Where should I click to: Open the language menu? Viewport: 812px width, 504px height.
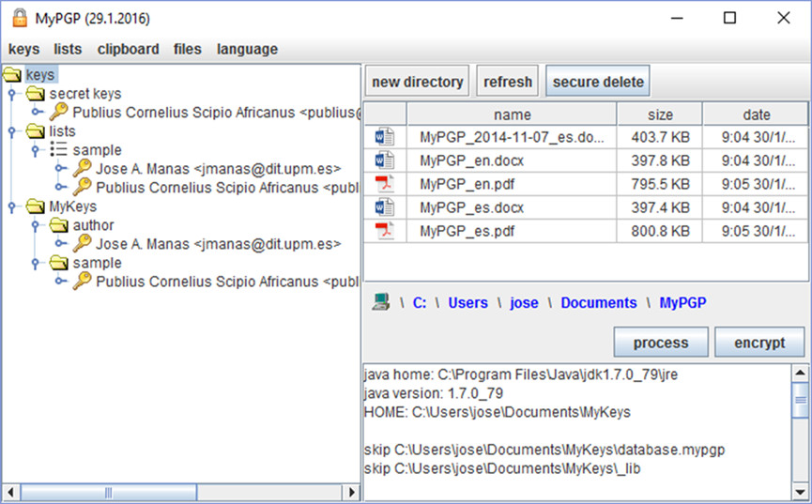[247, 49]
